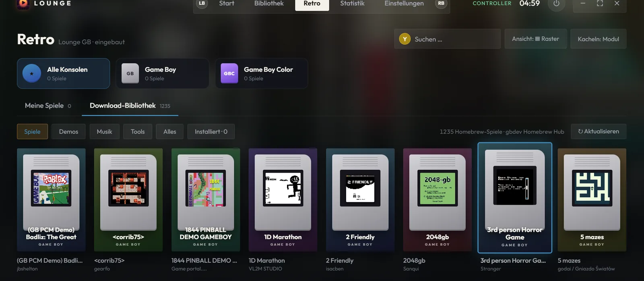The height and width of the screenshot is (281, 644).
Task: Click the 1235 Homebrew-Spiele info text
Action: [x=502, y=132]
